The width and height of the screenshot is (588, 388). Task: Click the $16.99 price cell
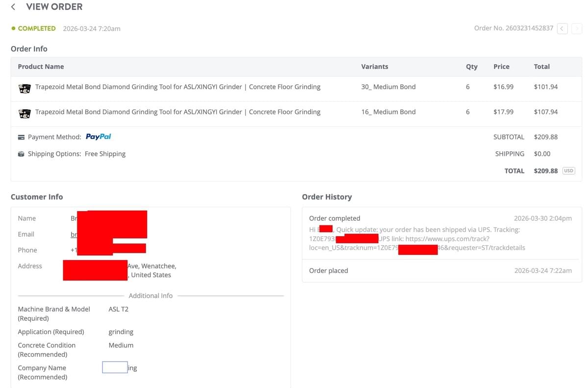(503, 87)
